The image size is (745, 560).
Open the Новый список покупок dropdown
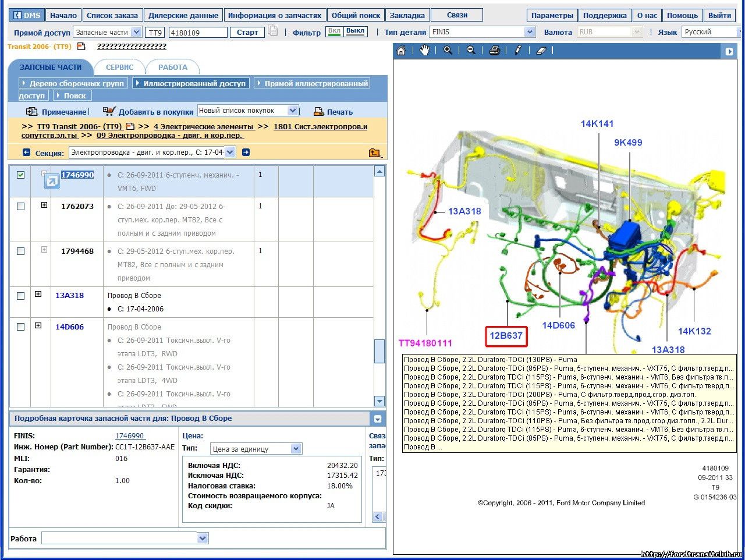click(293, 111)
